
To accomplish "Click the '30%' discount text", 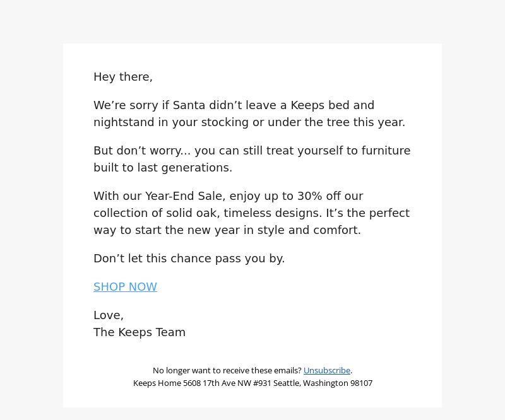I will click(310, 196).
